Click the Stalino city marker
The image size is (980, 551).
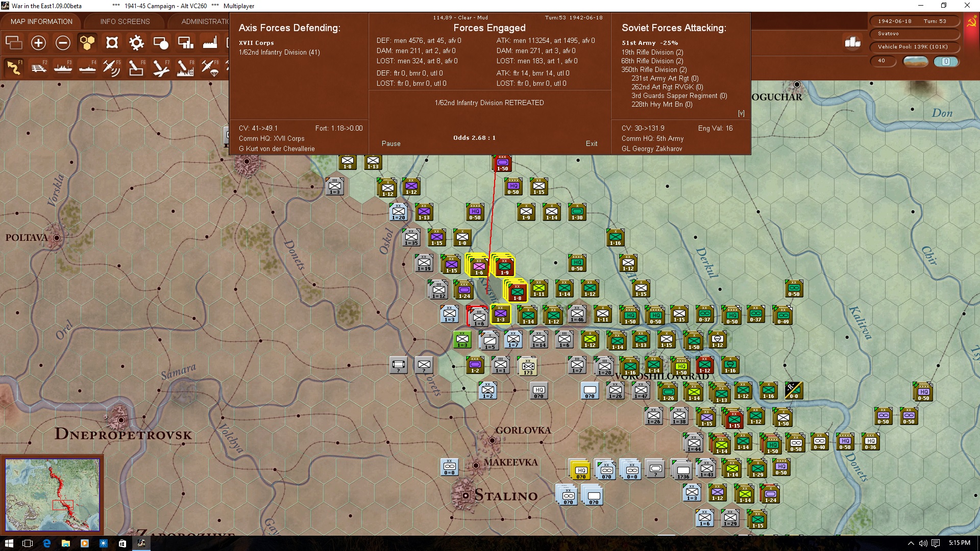pyautogui.click(x=465, y=495)
